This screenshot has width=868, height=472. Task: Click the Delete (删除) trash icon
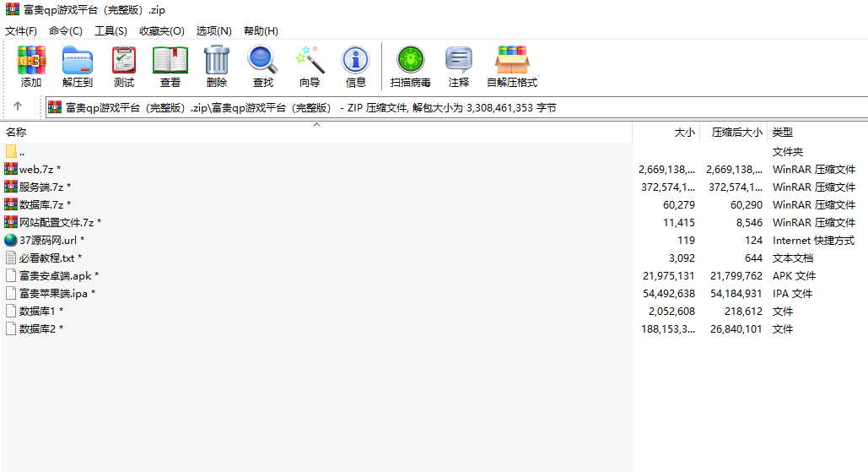pos(217,60)
